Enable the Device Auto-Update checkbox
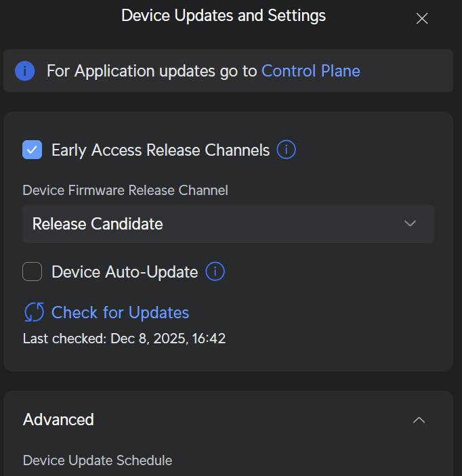Screen dimensions: 462x476 [33, 272]
